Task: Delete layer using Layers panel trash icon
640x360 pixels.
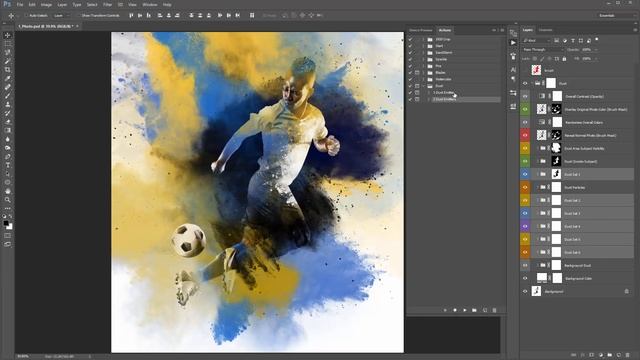Action: coord(627,355)
